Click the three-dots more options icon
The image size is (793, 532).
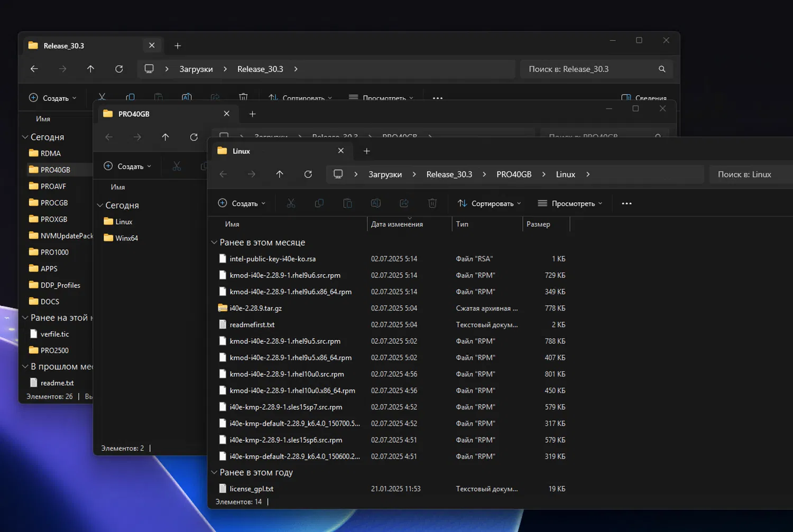(x=626, y=203)
